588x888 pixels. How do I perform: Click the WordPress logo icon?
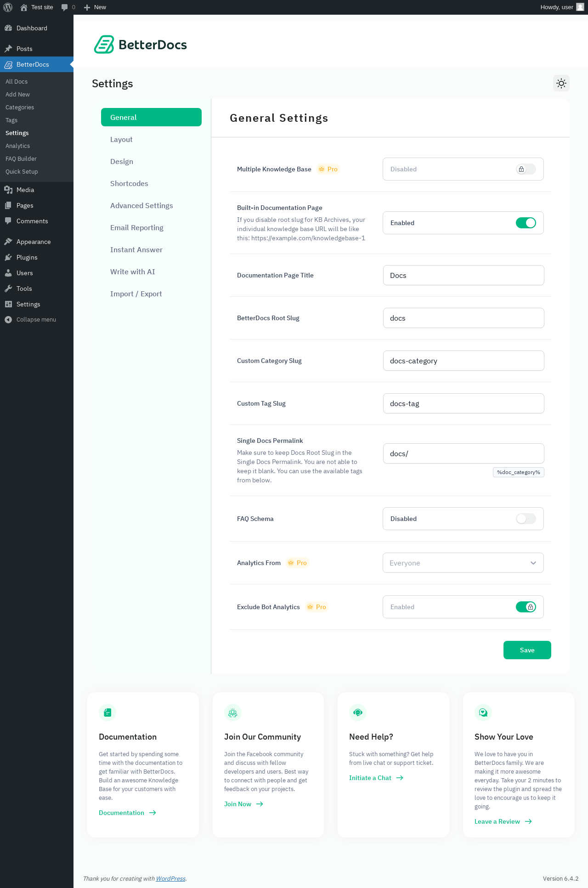8,7
